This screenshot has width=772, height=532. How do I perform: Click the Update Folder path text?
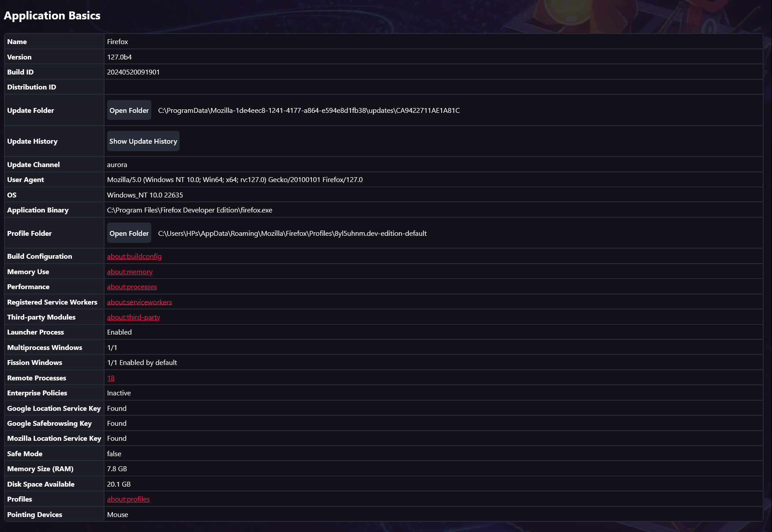[309, 111]
